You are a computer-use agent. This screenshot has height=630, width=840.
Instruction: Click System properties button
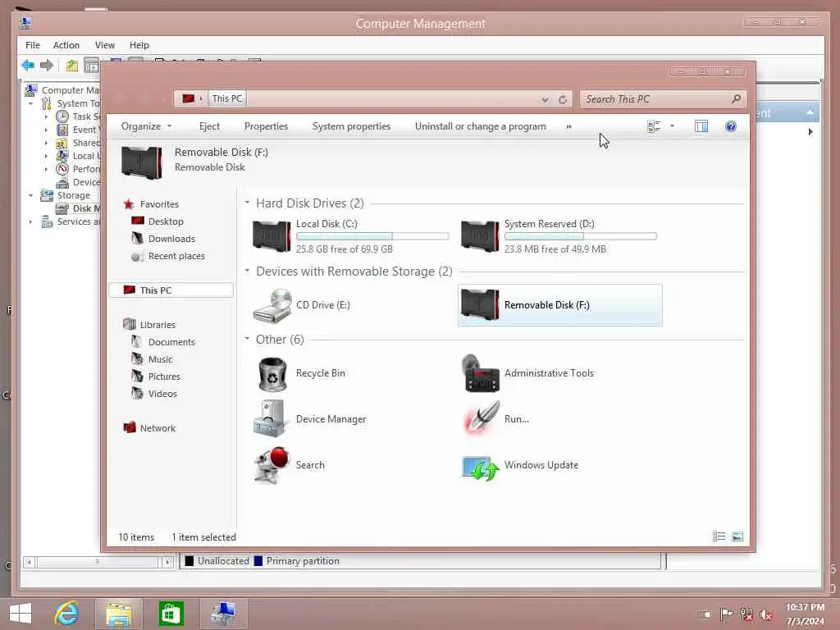(x=351, y=126)
